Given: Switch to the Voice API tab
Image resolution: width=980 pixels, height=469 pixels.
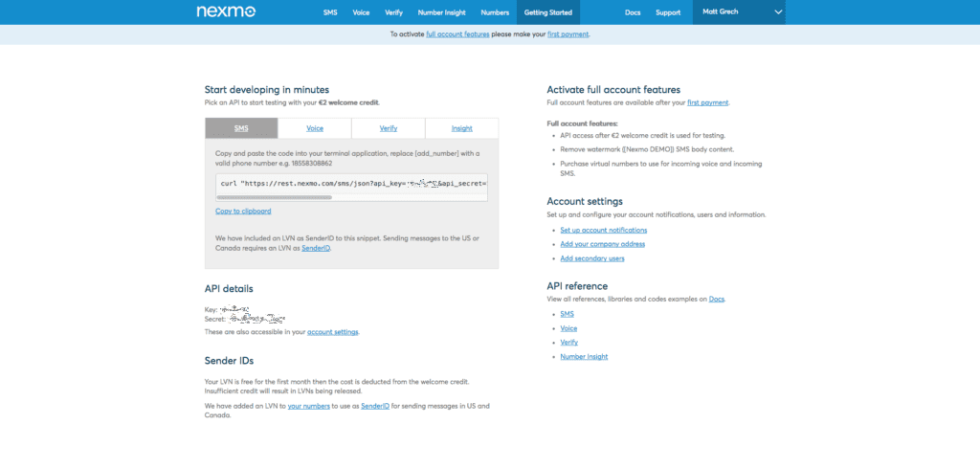Looking at the screenshot, I should coord(315,128).
